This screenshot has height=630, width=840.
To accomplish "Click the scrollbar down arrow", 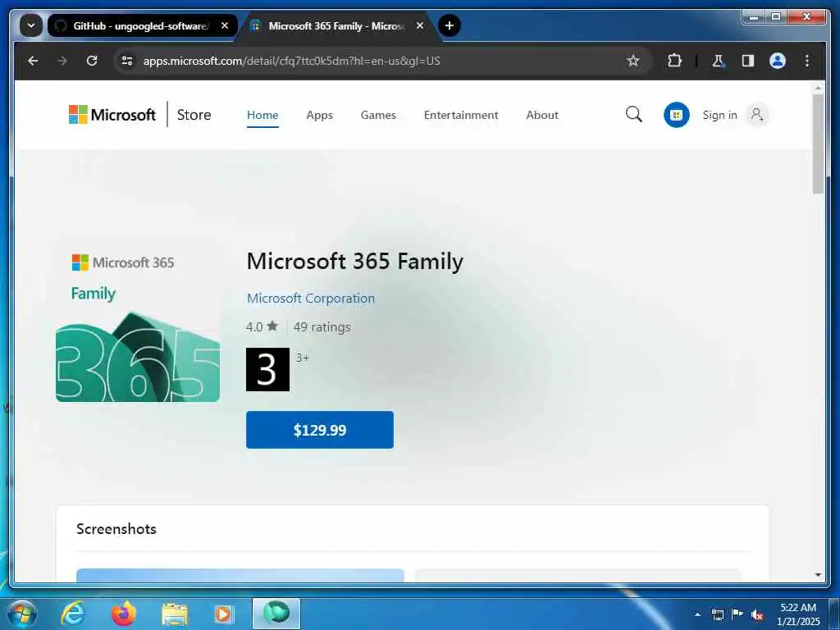I will point(818,575).
